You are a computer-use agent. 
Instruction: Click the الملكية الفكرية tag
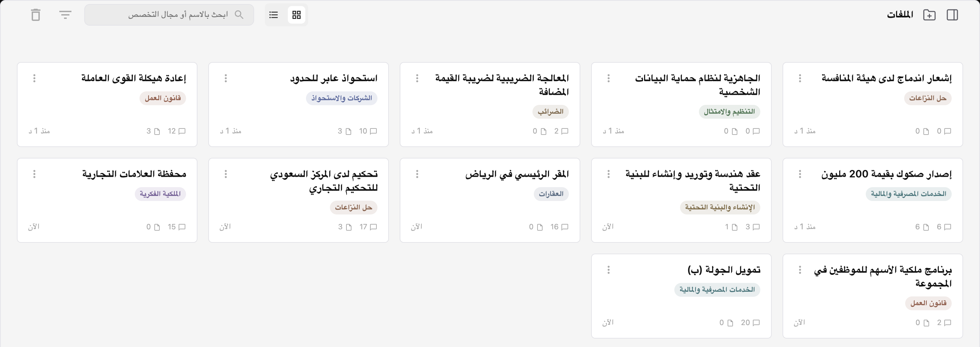160,194
